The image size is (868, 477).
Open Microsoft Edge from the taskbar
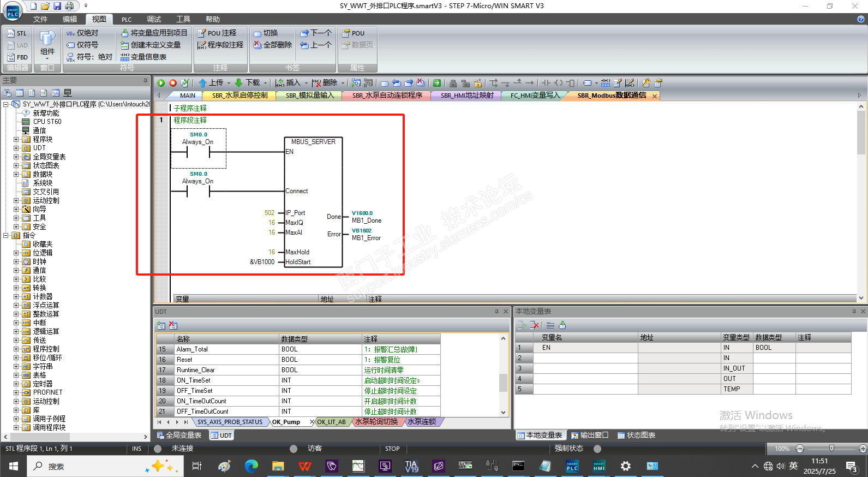pos(251,466)
